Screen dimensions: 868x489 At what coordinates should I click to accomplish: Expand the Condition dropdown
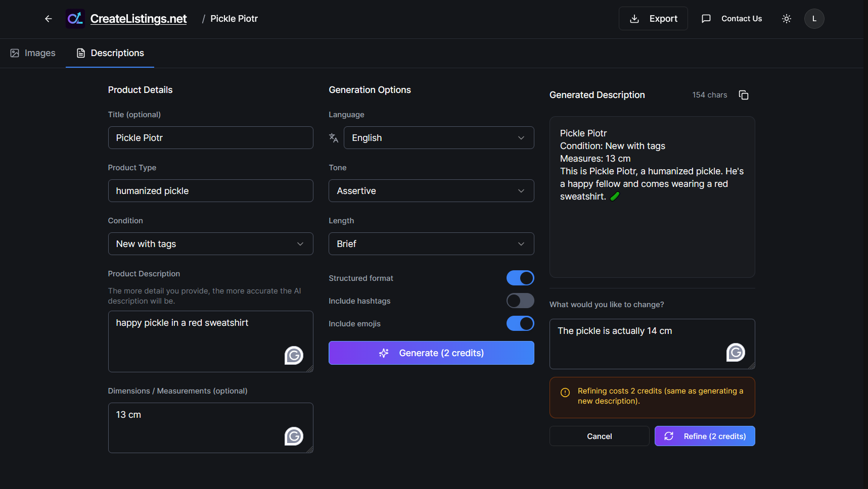[x=210, y=243]
